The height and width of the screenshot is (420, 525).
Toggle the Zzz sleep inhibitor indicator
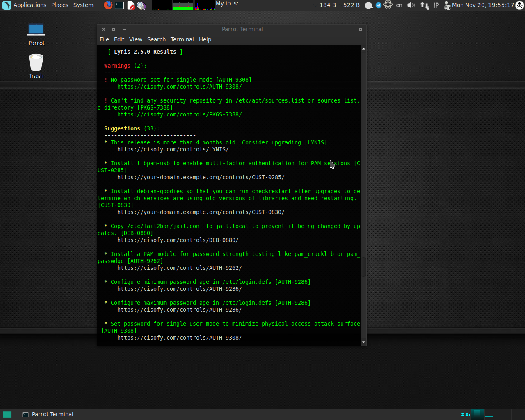click(x=466, y=414)
